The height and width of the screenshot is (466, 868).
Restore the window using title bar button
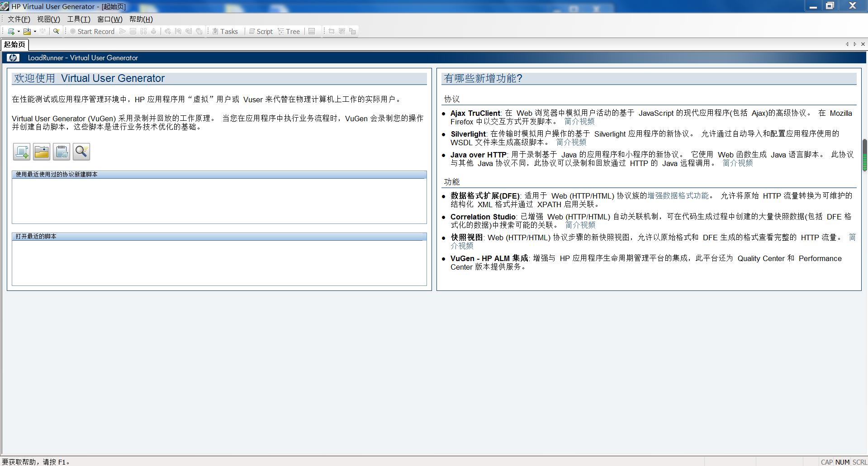coord(830,6)
